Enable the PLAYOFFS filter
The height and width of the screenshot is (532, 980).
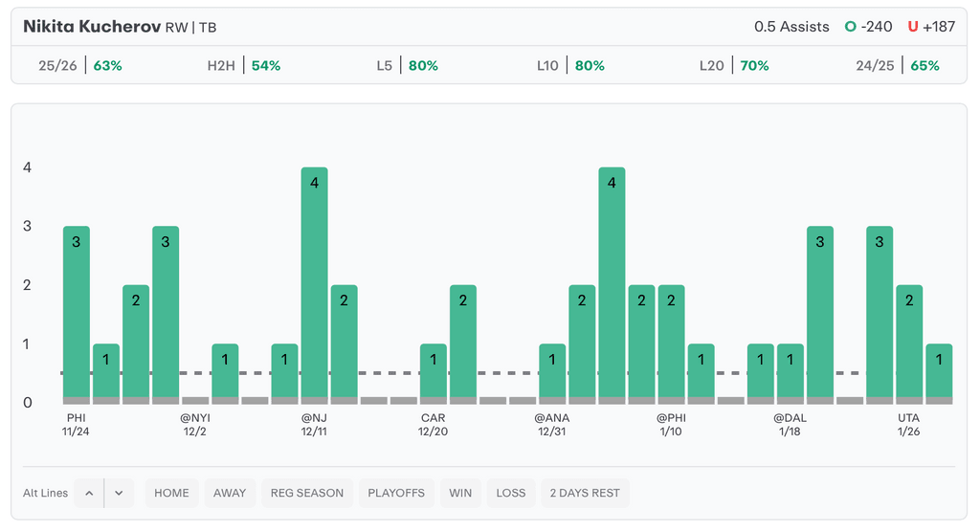click(396, 493)
